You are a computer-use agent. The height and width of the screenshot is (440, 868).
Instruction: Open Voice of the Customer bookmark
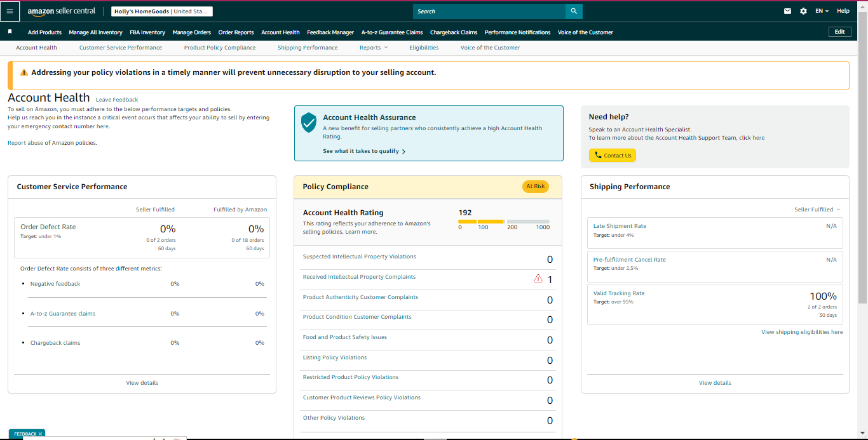pos(585,32)
